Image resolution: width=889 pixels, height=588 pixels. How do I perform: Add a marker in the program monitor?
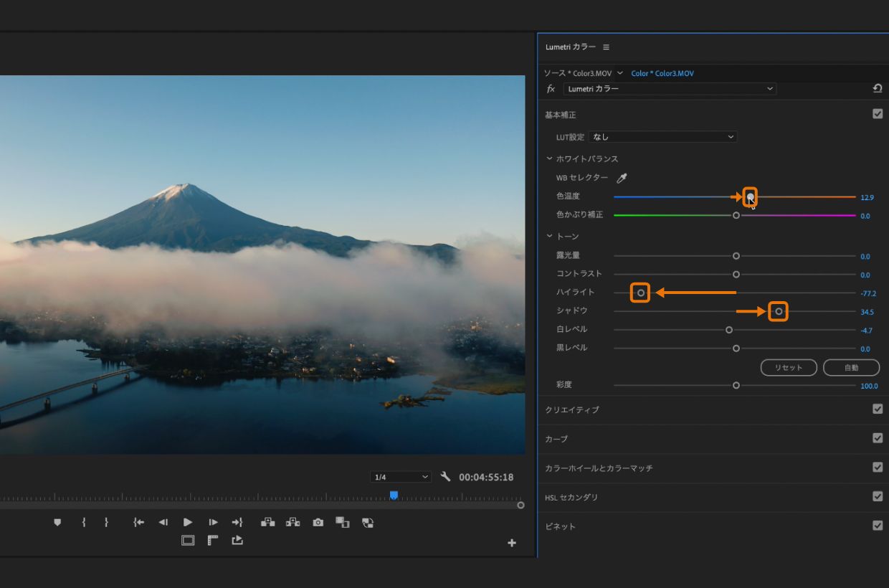coord(57,523)
